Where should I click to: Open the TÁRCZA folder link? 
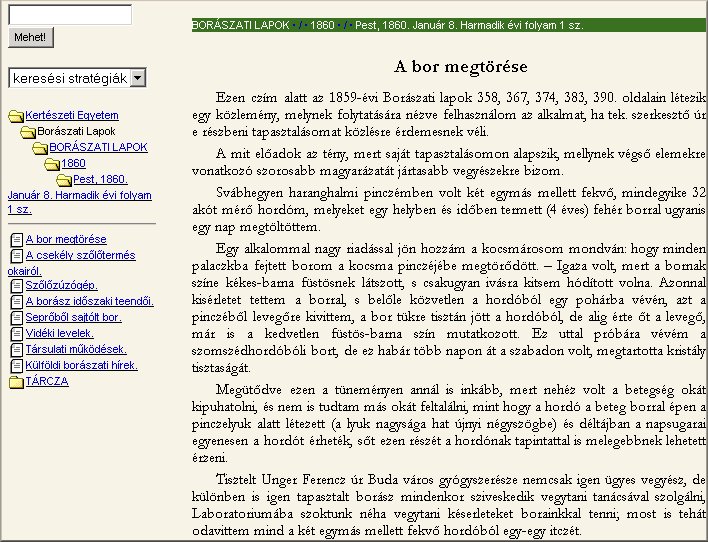click(47, 381)
